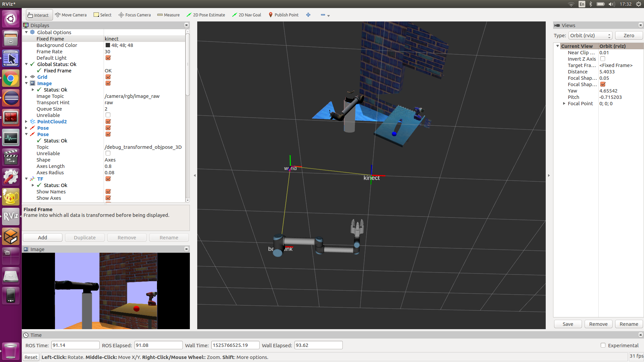Image resolution: width=644 pixels, height=362 pixels.
Task: Open the Trash in the dock
Action: 11,351
